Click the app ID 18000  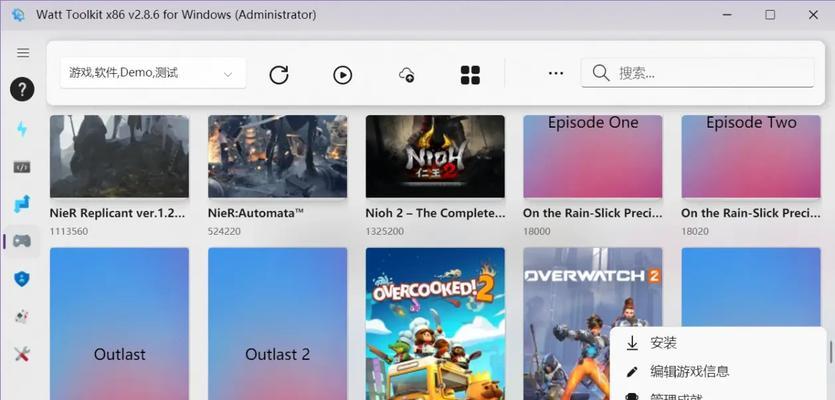[x=537, y=232]
